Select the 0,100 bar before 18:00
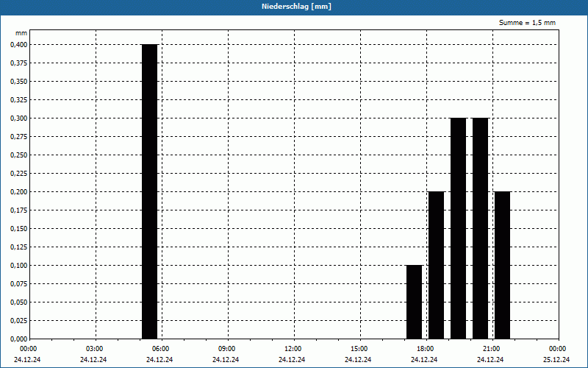This screenshot has width=588, height=368. click(415, 302)
